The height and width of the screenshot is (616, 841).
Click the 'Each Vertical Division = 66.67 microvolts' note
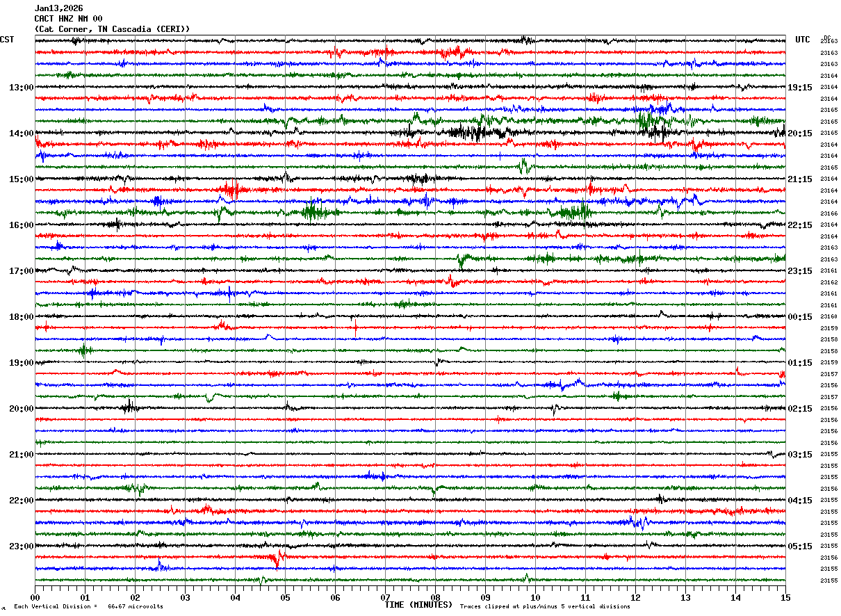[x=88, y=607]
